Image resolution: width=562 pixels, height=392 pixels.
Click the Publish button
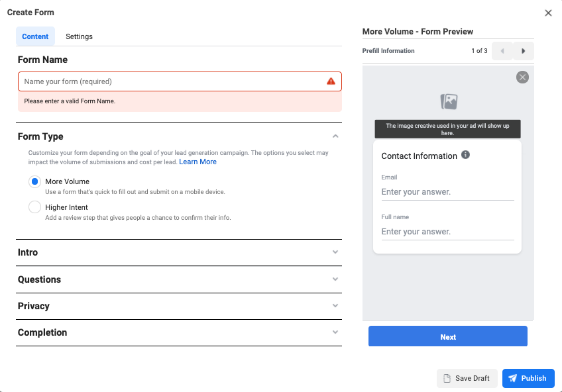528,378
